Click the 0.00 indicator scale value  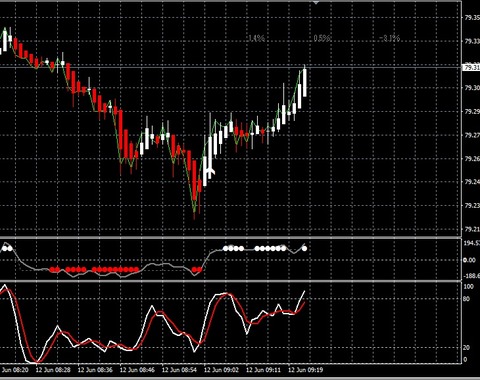(x=470, y=260)
